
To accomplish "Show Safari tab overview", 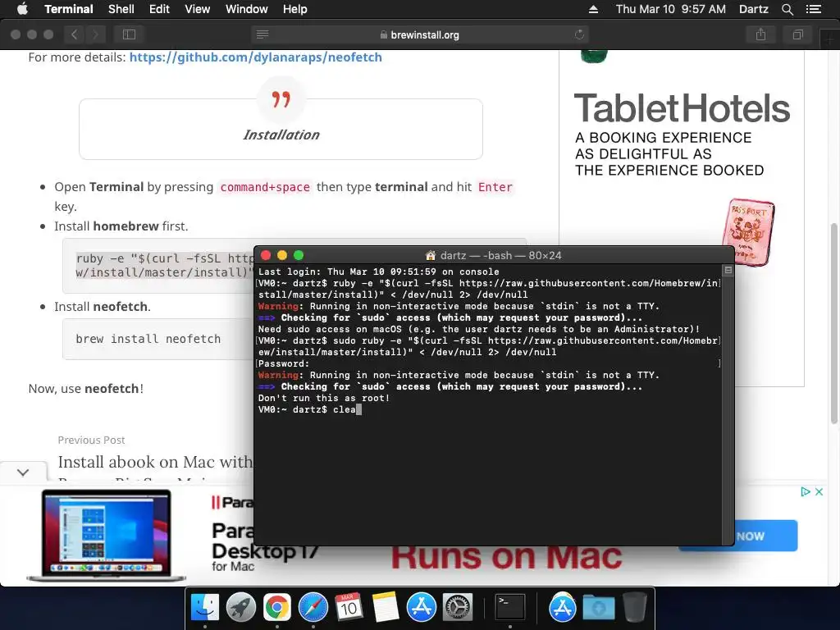I will pos(797,34).
